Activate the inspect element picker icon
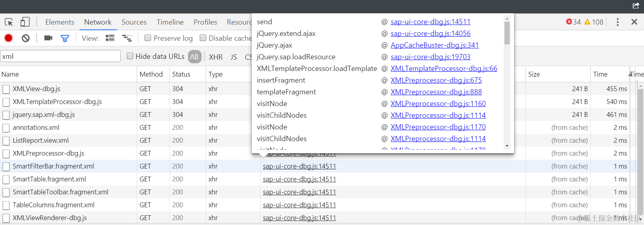Image resolution: width=644 pixels, height=225 pixels. [9, 22]
